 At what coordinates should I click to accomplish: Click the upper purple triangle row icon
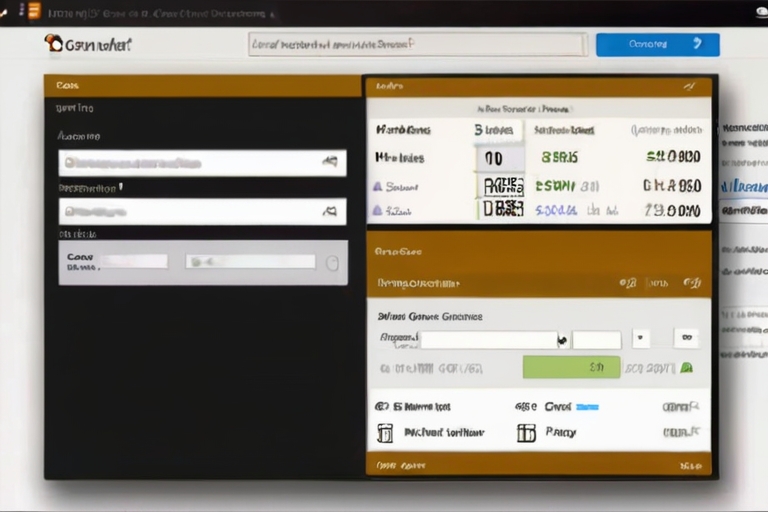(378, 186)
